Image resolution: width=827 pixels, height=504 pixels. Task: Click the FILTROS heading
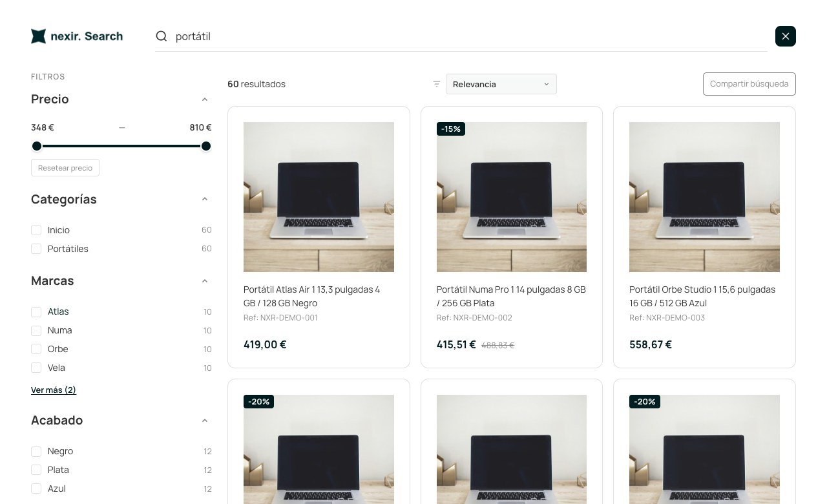[x=48, y=76]
